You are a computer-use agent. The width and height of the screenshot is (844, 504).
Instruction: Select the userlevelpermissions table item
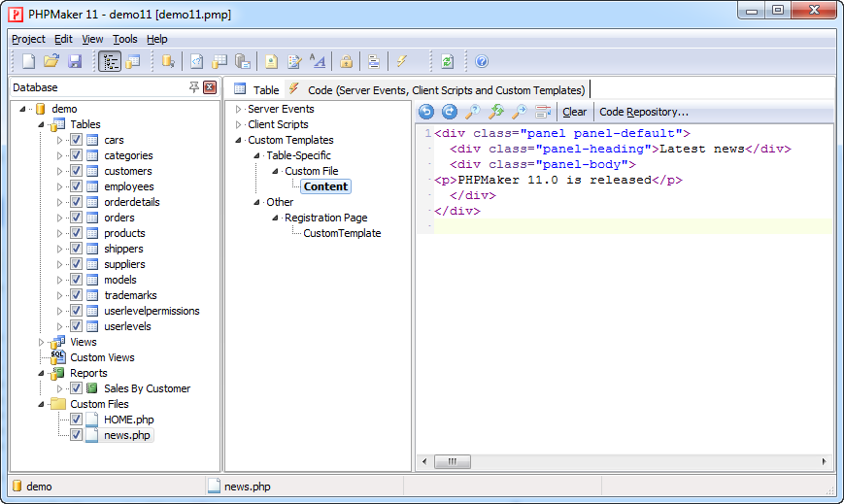point(152,311)
